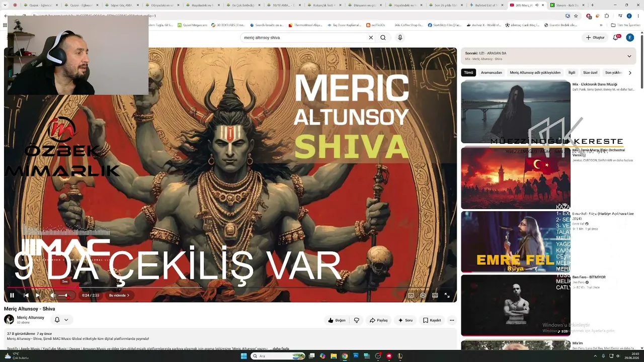644x362 pixels.
Task: Toggle subtitles in the video player
Action: point(411,295)
